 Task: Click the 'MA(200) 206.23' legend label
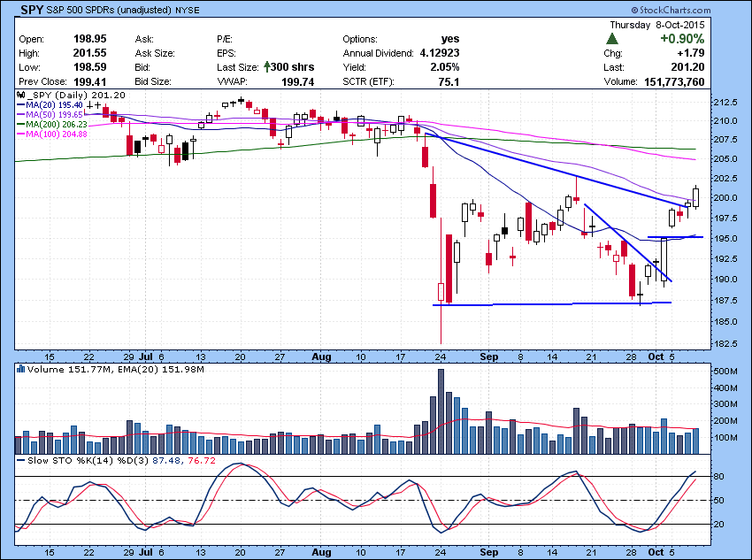click(x=57, y=124)
